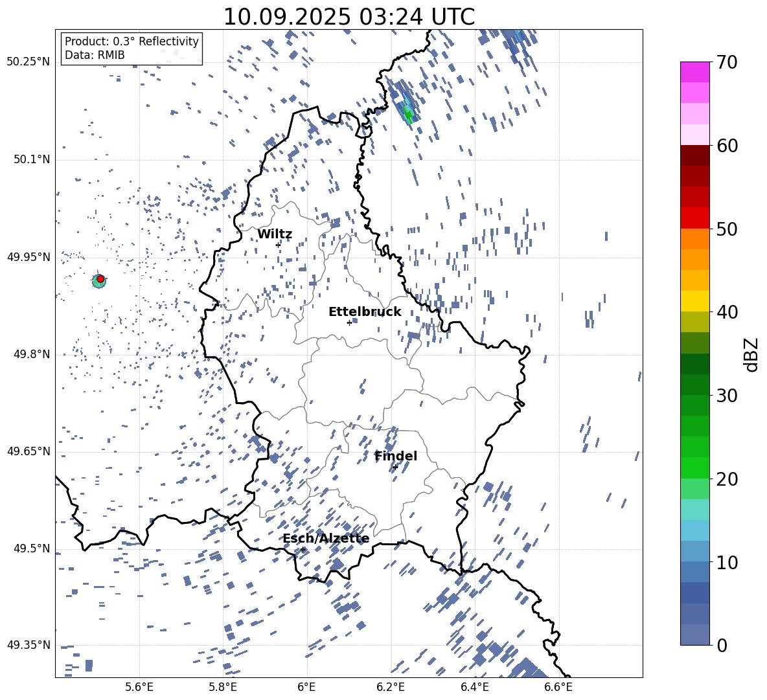Click the dark maroon swatch below 60

pos(695,155)
